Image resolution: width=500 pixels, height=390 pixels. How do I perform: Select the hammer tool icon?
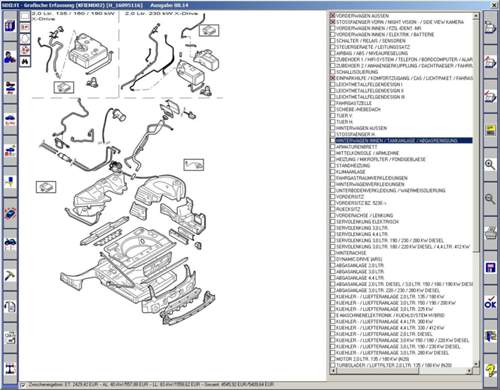pyautogui.click(x=10, y=276)
